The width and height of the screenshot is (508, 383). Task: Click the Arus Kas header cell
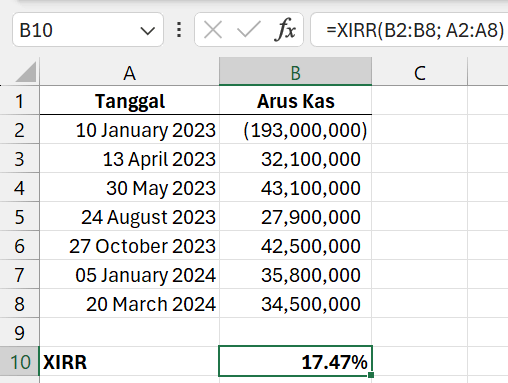295,100
